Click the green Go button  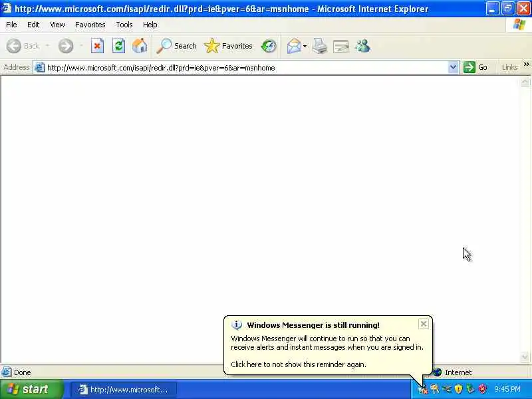(x=475, y=67)
